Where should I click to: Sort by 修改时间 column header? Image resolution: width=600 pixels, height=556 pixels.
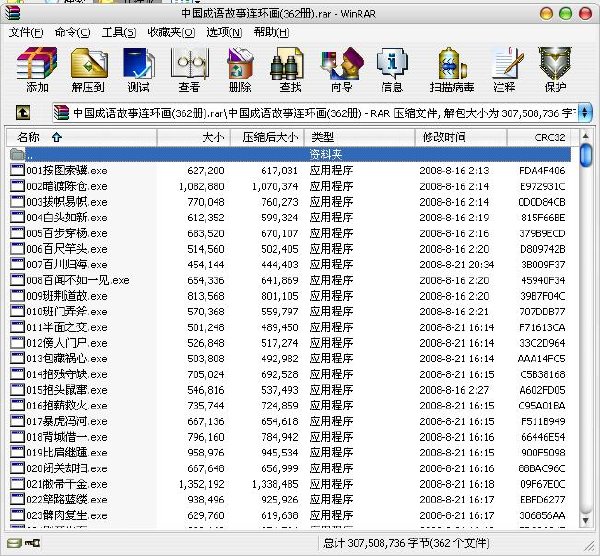point(461,137)
